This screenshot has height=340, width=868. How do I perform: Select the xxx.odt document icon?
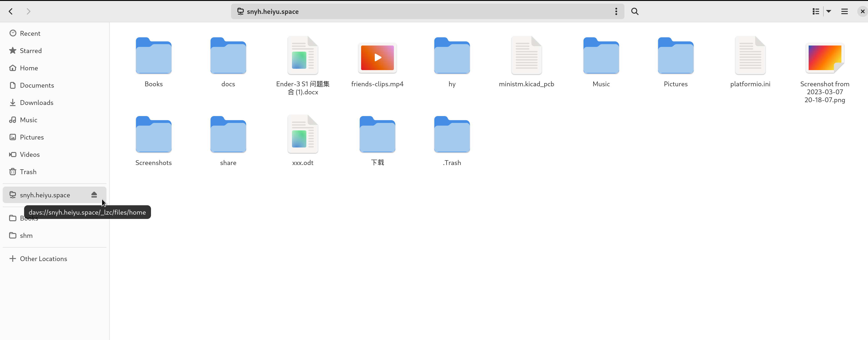pyautogui.click(x=303, y=134)
